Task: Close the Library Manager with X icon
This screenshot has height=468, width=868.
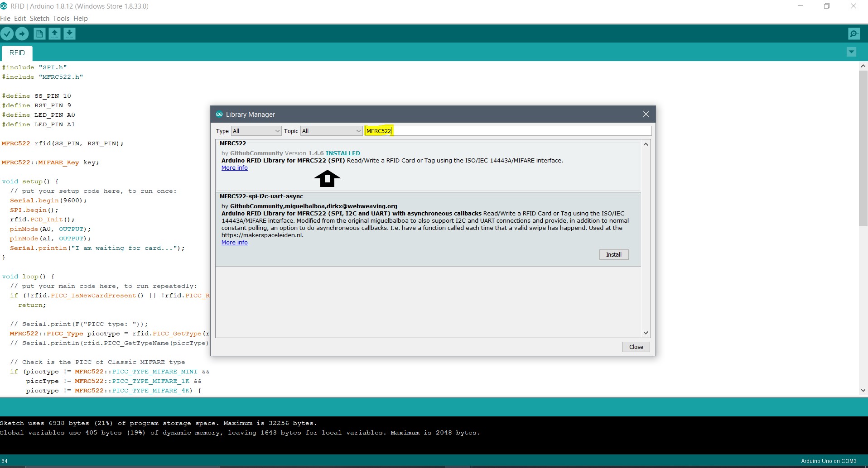Action: pos(646,115)
